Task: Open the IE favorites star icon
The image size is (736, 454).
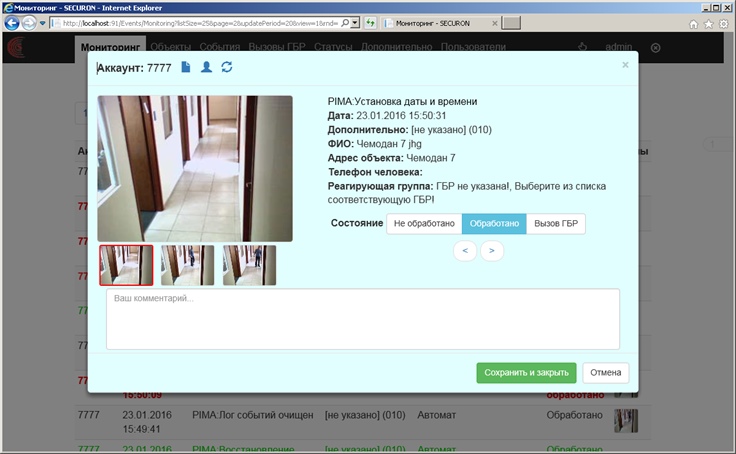Action: click(709, 24)
